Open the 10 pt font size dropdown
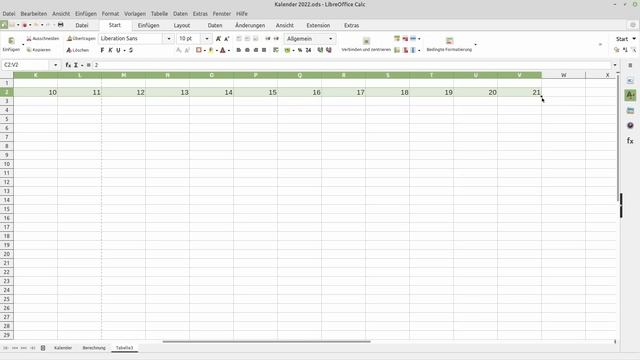This screenshot has width=640, height=360. click(207, 38)
